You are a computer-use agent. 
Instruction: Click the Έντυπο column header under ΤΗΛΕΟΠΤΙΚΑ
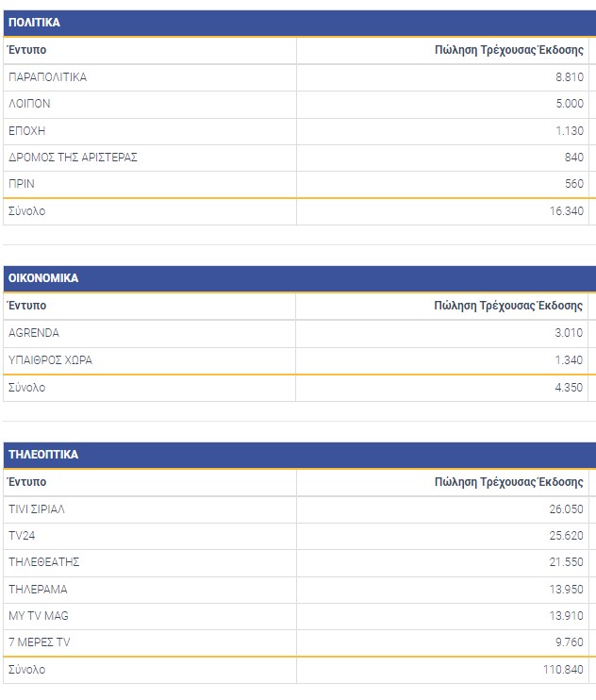click(27, 482)
